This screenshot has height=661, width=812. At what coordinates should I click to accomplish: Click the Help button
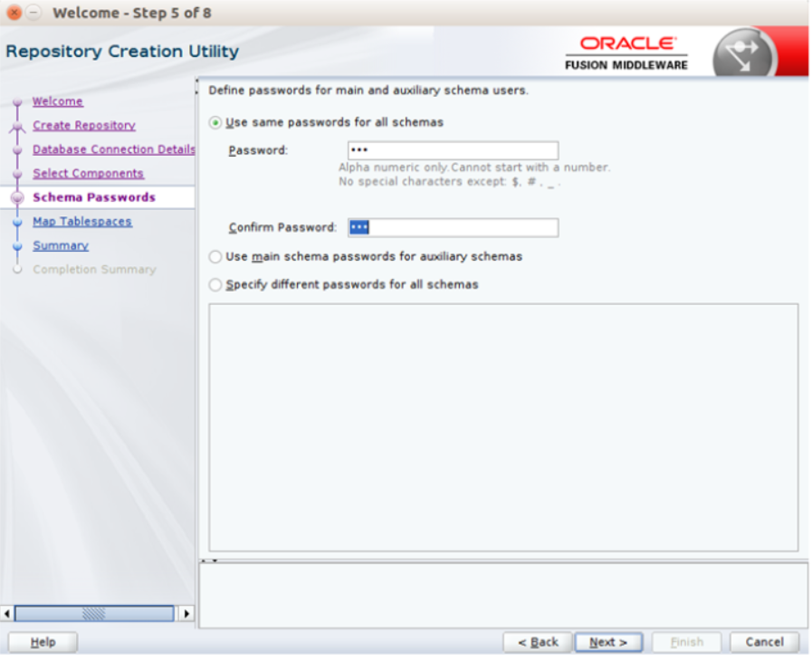coord(43,643)
